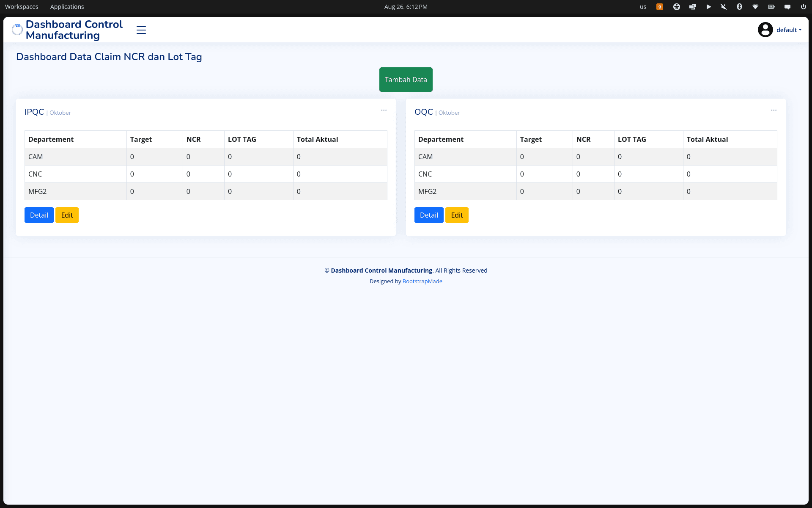Screen dimensions: 812x508
Task: Select MFG2 row in OQC table
Action: (595, 191)
